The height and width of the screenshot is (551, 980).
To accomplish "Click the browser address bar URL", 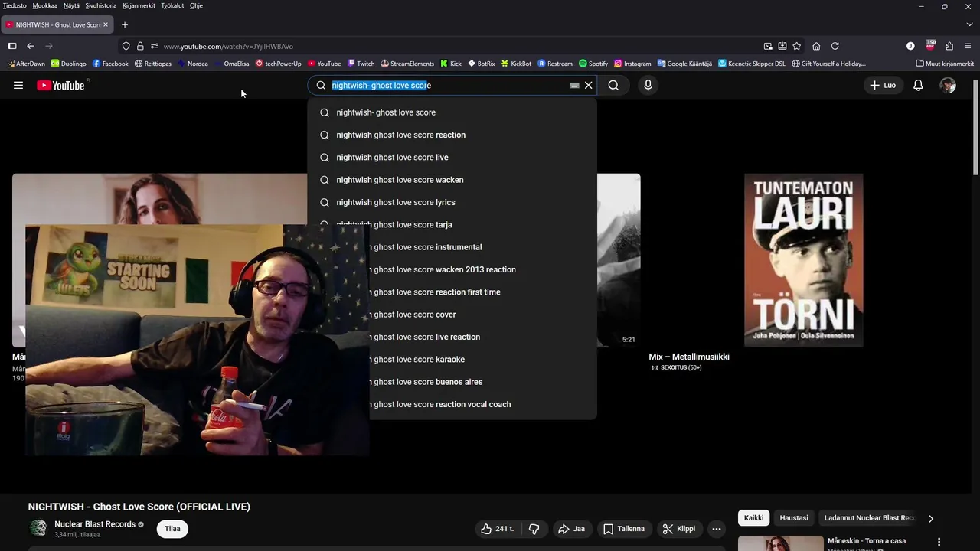I will tap(228, 46).
